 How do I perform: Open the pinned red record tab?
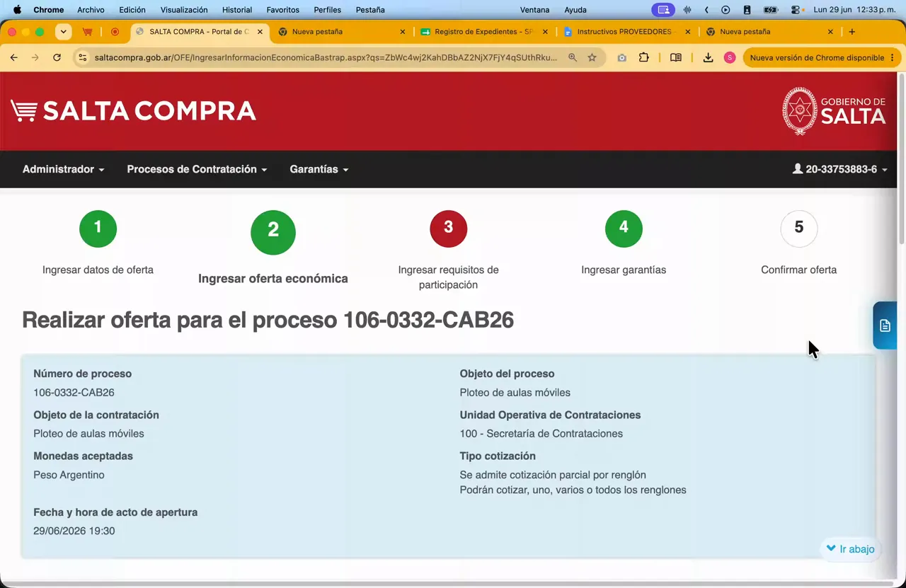pyautogui.click(x=115, y=32)
